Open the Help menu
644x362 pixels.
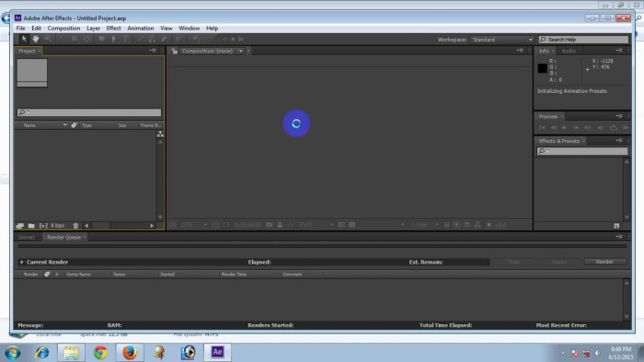tap(212, 29)
